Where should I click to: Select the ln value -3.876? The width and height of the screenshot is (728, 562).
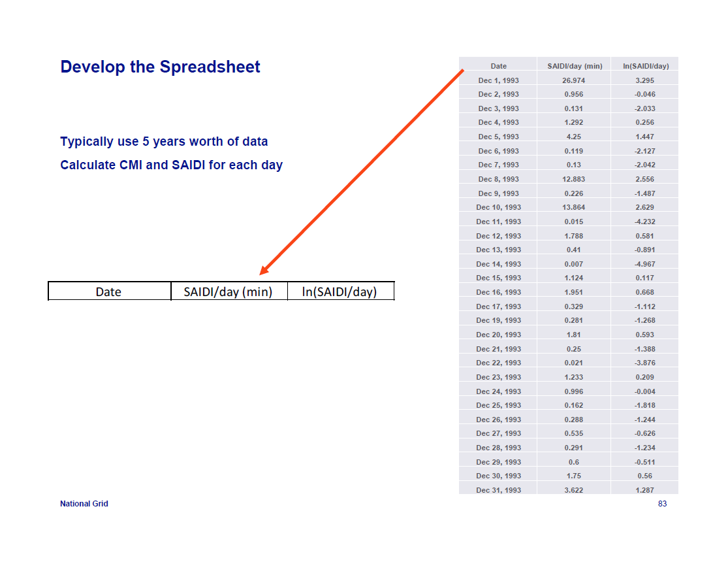(x=644, y=363)
